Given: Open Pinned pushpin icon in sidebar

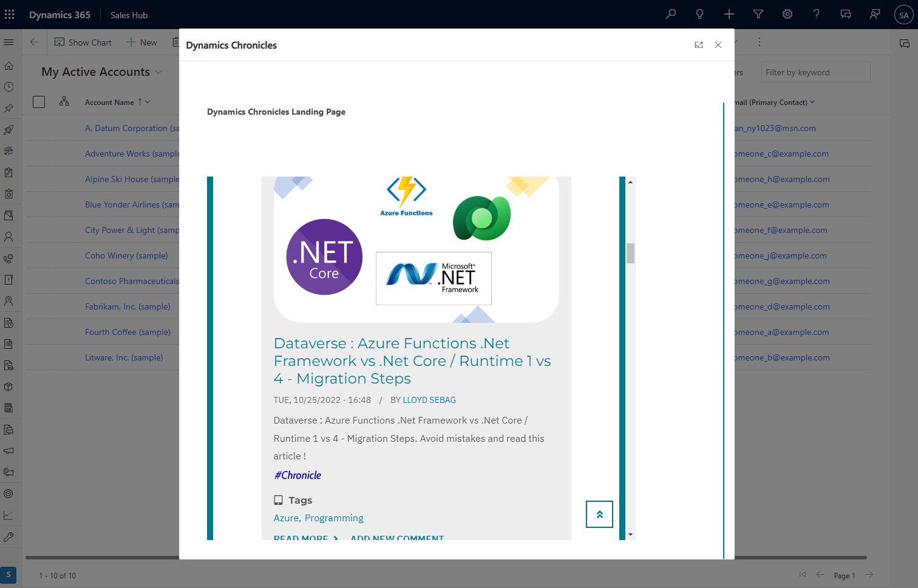Looking at the screenshot, I should coord(8,108).
